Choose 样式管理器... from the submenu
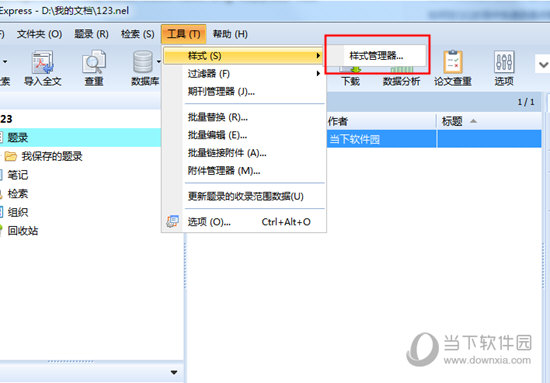This screenshot has height=383, width=550. coord(376,55)
